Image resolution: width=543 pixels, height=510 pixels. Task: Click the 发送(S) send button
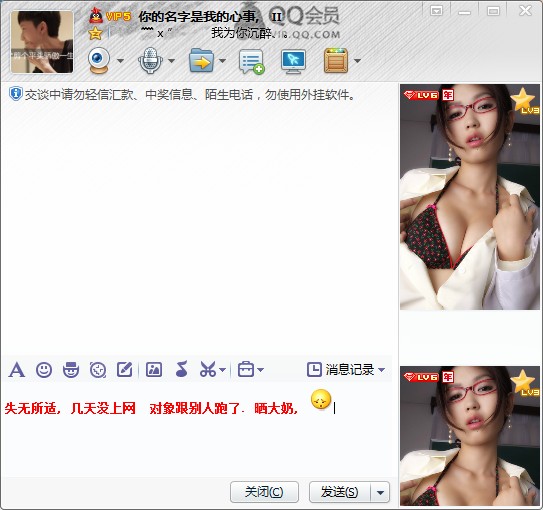coord(340,492)
